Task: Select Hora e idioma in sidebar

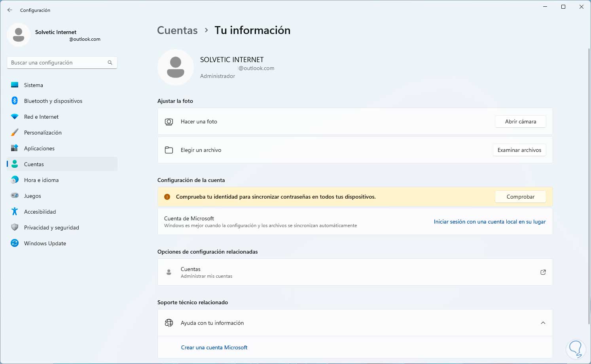Action: [62, 180]
